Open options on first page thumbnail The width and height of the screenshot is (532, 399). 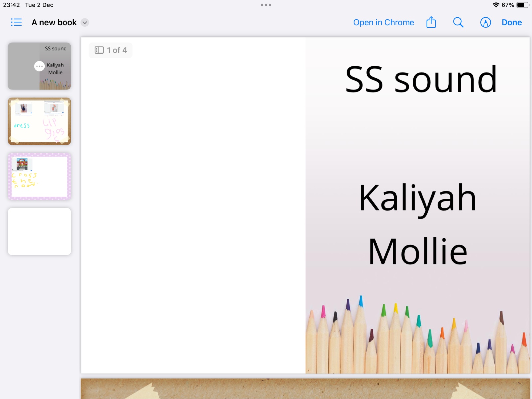pos(39,66)
